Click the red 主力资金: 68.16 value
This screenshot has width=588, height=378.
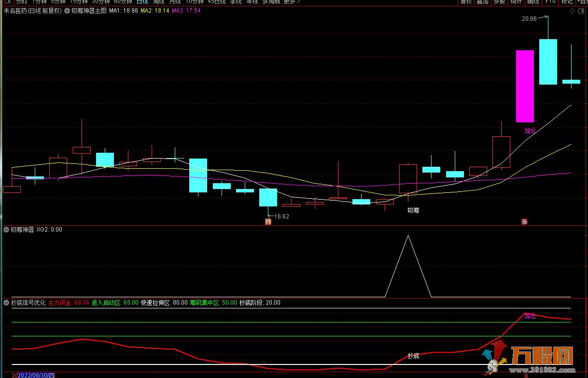(x=69, y=303)
